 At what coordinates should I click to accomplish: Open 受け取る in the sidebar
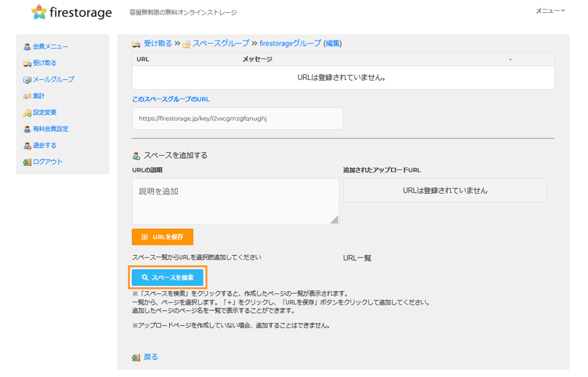pos(45,63)
